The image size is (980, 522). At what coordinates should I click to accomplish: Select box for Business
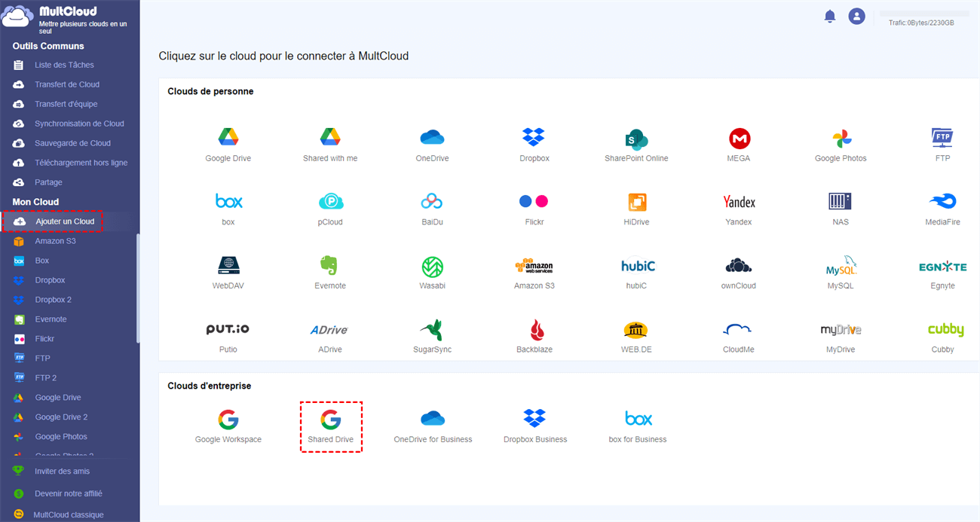pyautogui.click(x=639, y=418)
